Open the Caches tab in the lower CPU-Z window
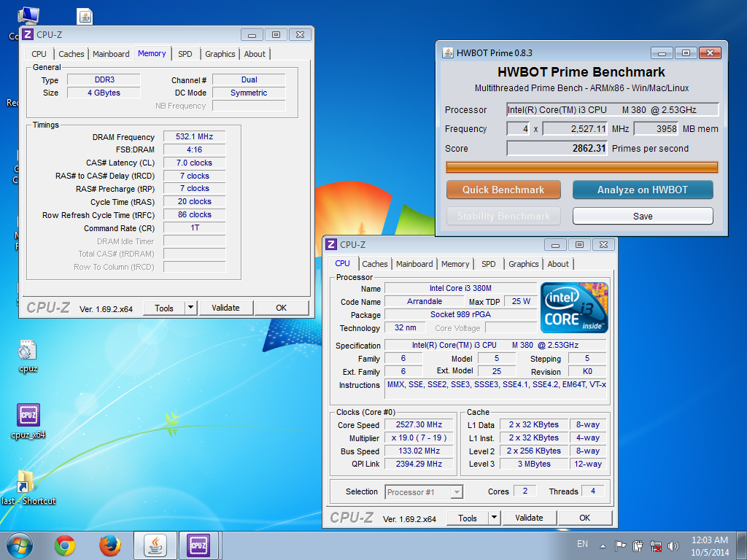This screenshot has height=560, width=747. pos(375,264)
